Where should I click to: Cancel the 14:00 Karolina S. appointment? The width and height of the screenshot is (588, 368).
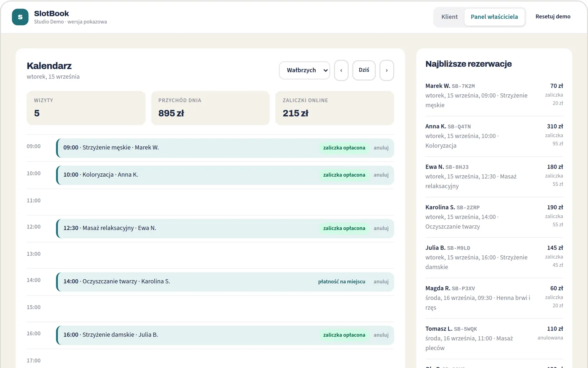pos(381,282)
